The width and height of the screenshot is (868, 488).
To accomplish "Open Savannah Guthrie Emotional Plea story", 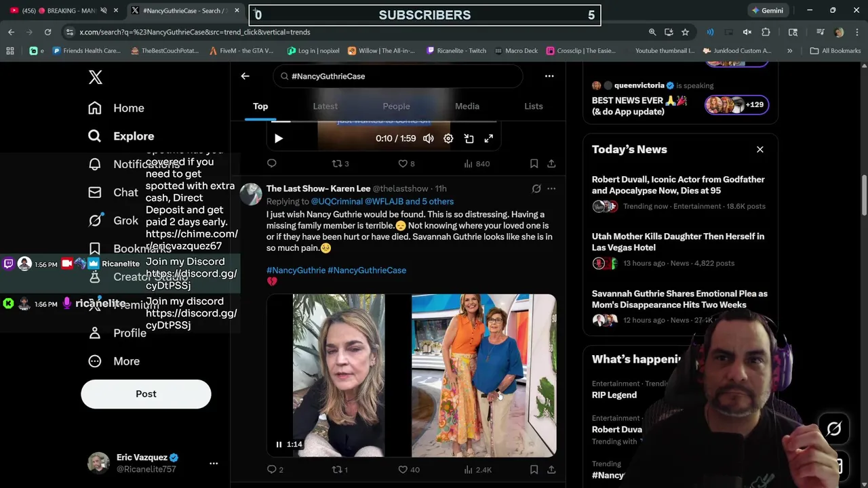I will [x=680, y=306].
